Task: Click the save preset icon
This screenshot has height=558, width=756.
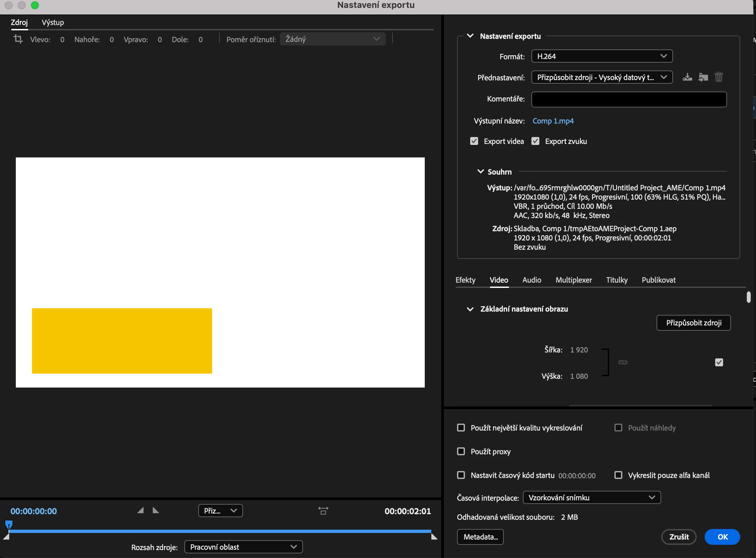Action: [687, 77]
